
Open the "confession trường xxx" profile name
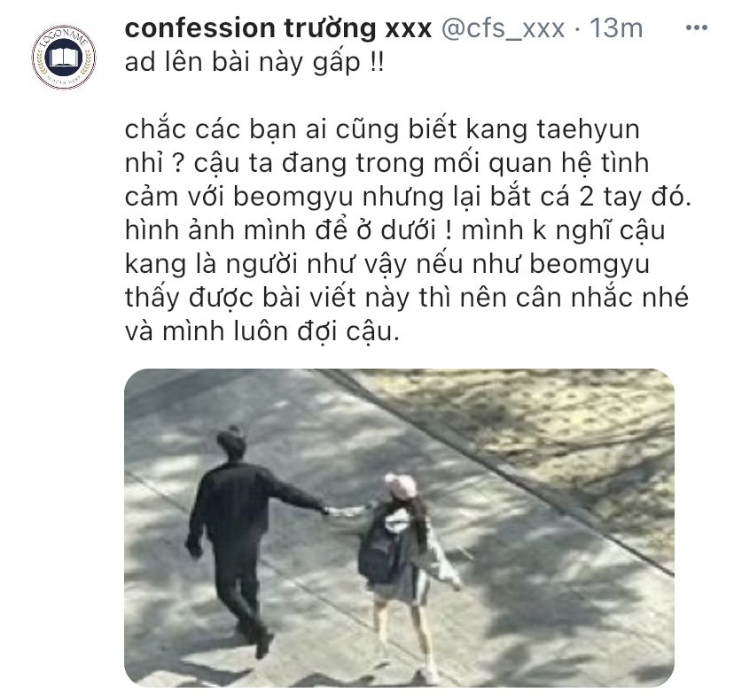(278, 28)
